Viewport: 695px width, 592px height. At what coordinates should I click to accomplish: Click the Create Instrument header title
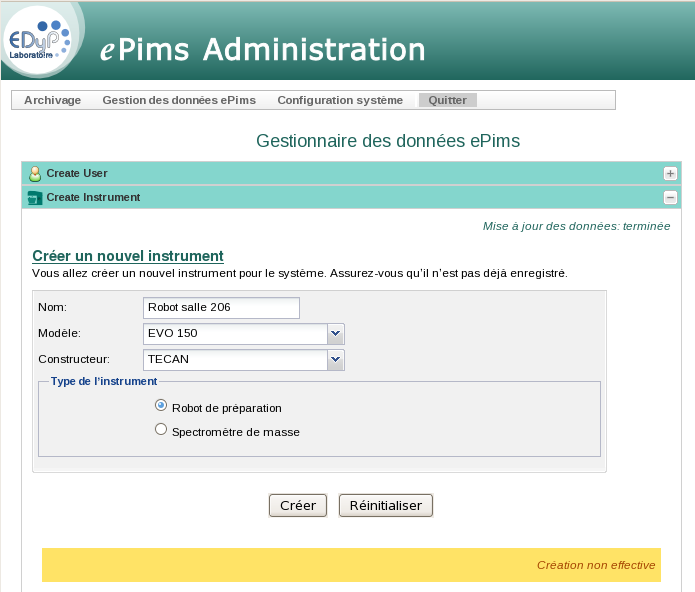click(93, 198)
